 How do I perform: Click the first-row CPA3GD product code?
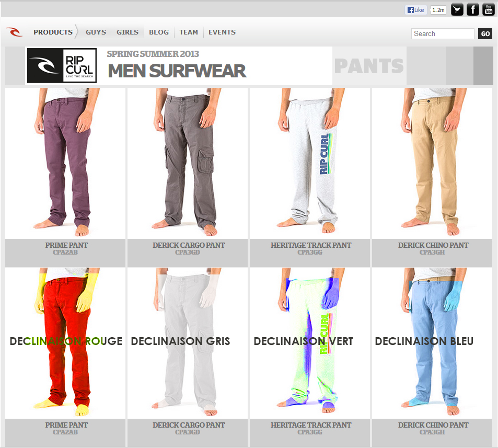[188, 252]
